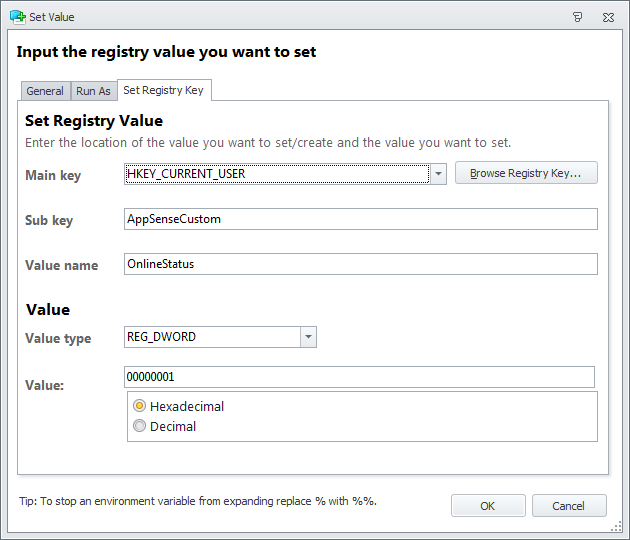The image size is (630, 540).
Task: Select the Hexadecimal radio button
Action: point(140,406)
